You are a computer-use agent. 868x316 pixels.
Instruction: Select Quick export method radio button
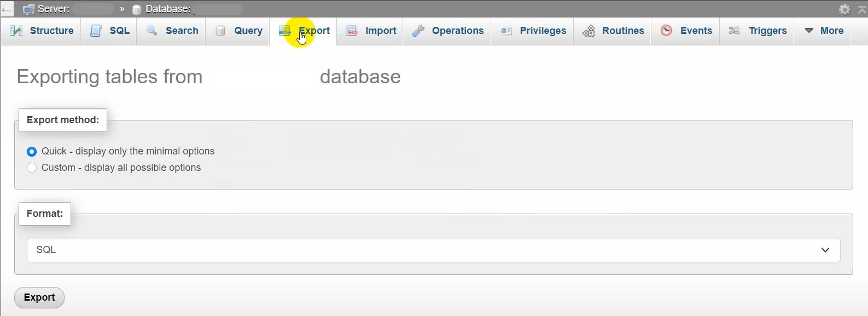pyautogui.click(x=32, y=151)
